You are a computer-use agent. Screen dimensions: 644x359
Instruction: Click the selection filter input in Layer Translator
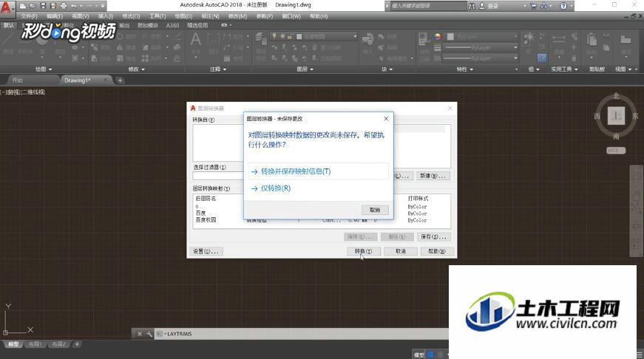pos(217,176)
